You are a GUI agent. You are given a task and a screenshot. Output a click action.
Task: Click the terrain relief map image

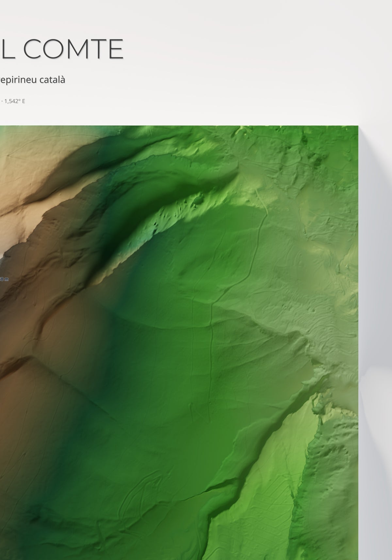coord(179,343)
